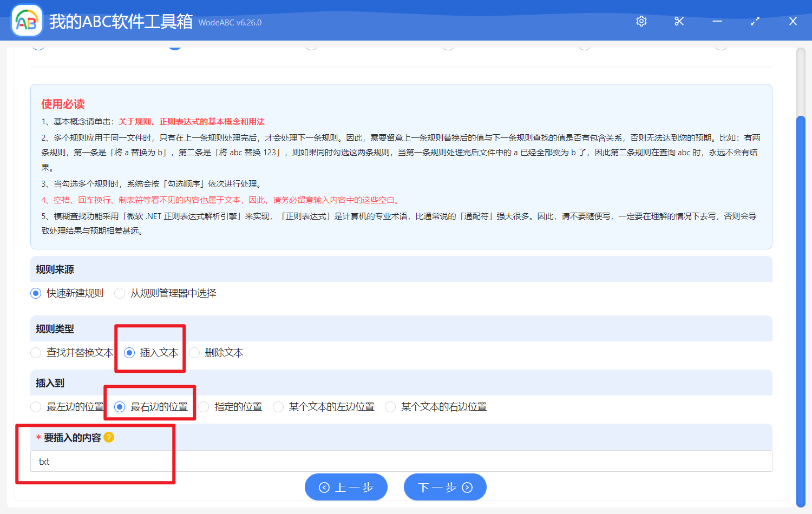Click the fullscreen resize arrow icon
The width and height of the screenshot is (812, 514).
coord(755,21)
